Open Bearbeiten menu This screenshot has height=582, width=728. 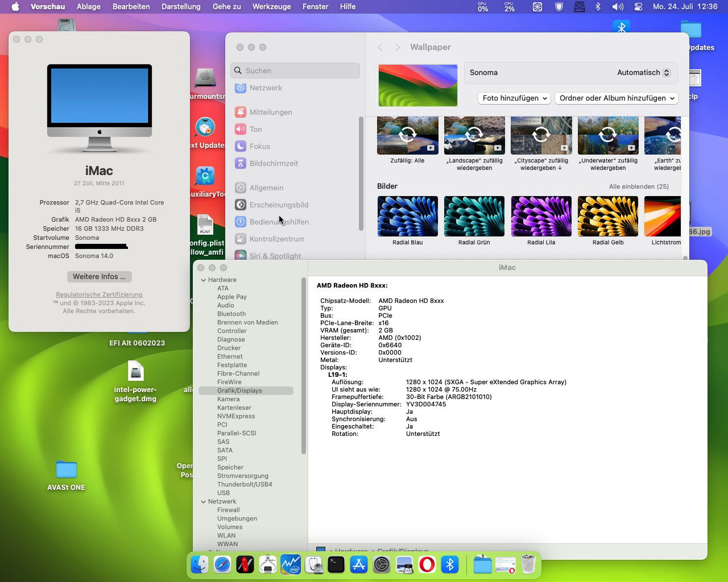pyautogui.click(x=131, y=7)
